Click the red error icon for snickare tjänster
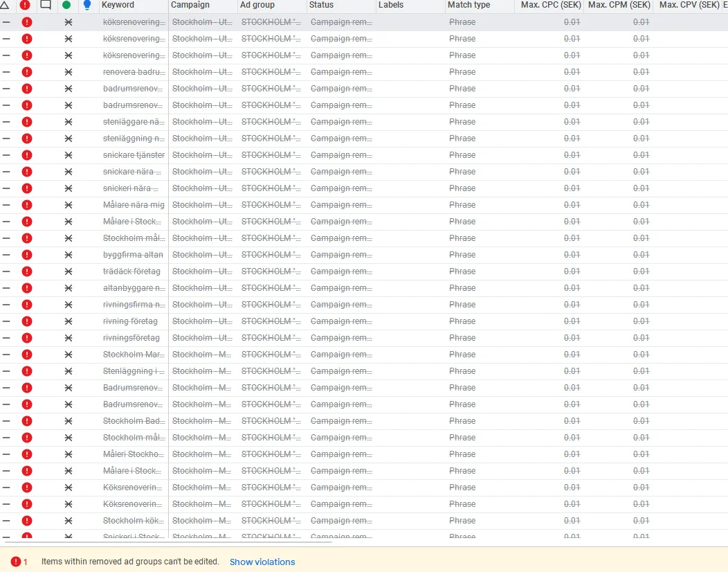Image resolution: width=728 pixels, height=572 pixels. pos(27,155)
